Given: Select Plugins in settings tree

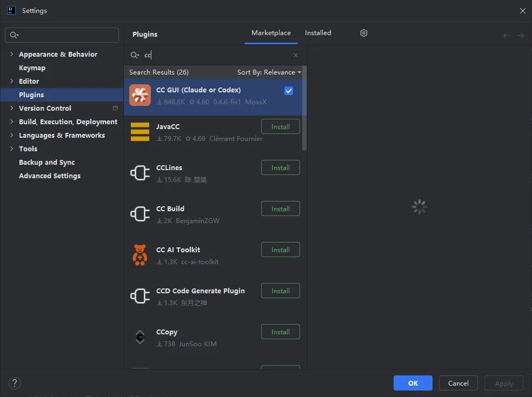Looking at the screenshot, I should pos(62,95).
